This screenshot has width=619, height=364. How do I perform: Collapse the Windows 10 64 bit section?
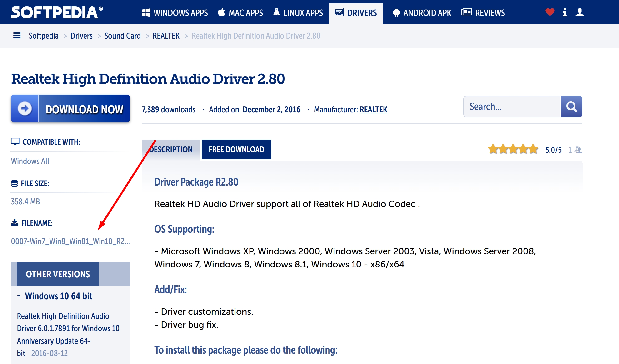tap(55, 296)
